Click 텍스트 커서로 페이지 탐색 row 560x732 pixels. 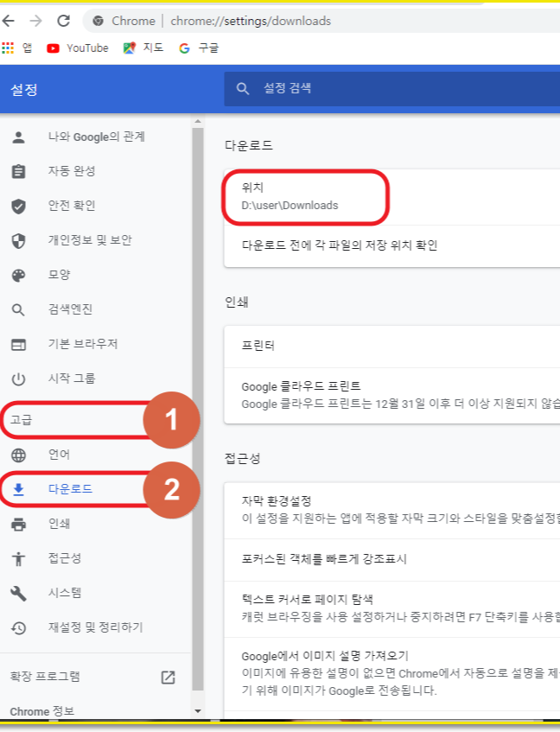click(x=392, y=608)
